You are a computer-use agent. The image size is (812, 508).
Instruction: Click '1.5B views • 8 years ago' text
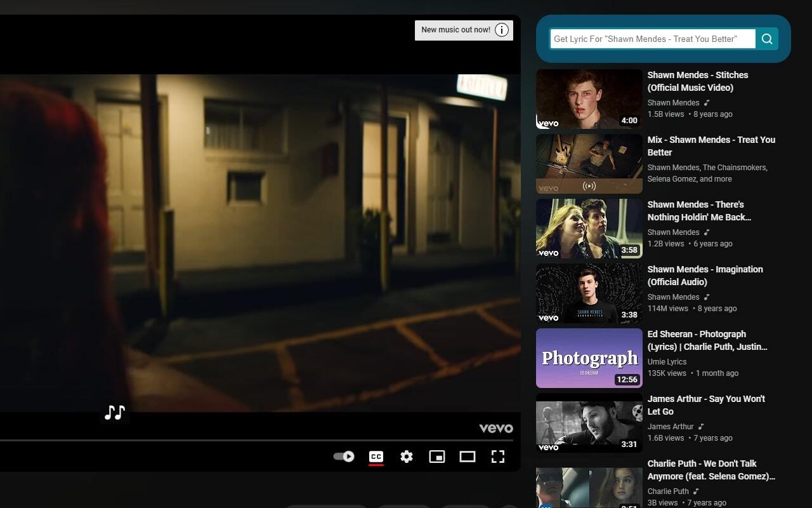690,114
